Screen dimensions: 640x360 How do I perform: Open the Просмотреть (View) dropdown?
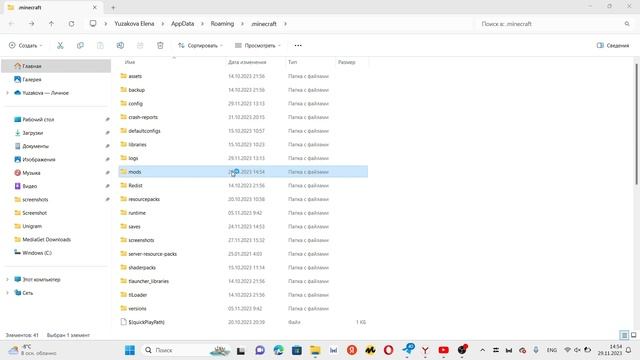(x=258, y=45)
